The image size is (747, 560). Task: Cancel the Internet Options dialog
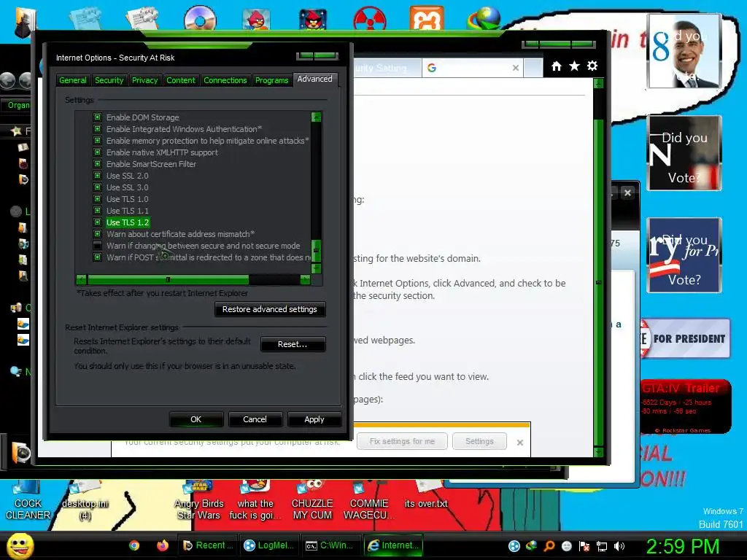click(255, 419)
